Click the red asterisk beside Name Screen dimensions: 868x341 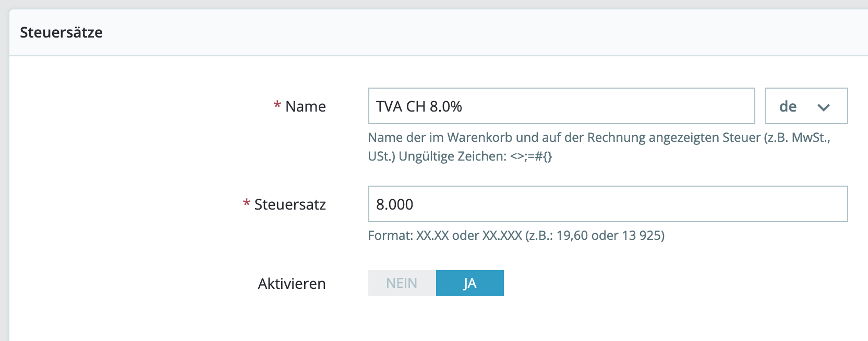coord(277,105)
